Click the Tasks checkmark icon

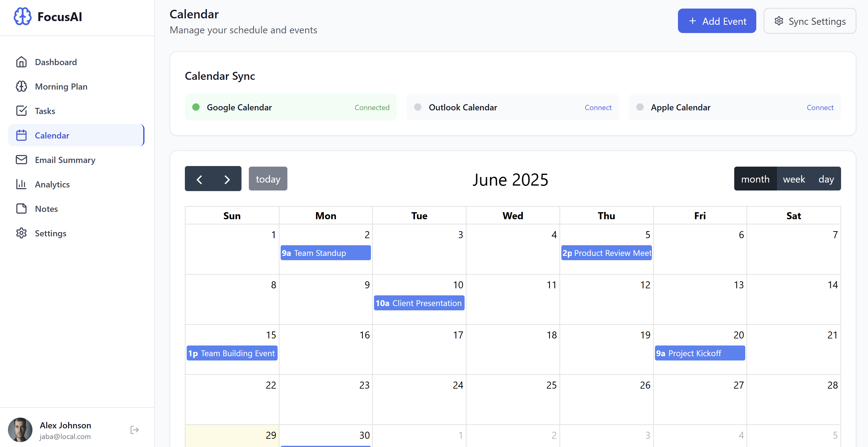(x=21, y=111)
